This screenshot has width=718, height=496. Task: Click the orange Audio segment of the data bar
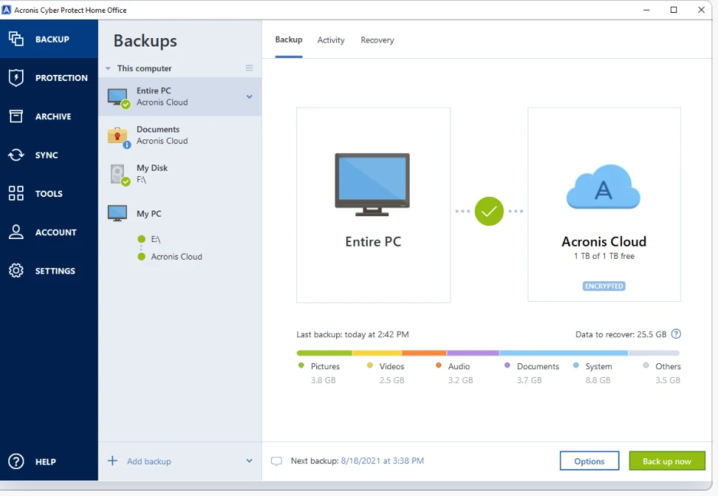click(424, 353)
